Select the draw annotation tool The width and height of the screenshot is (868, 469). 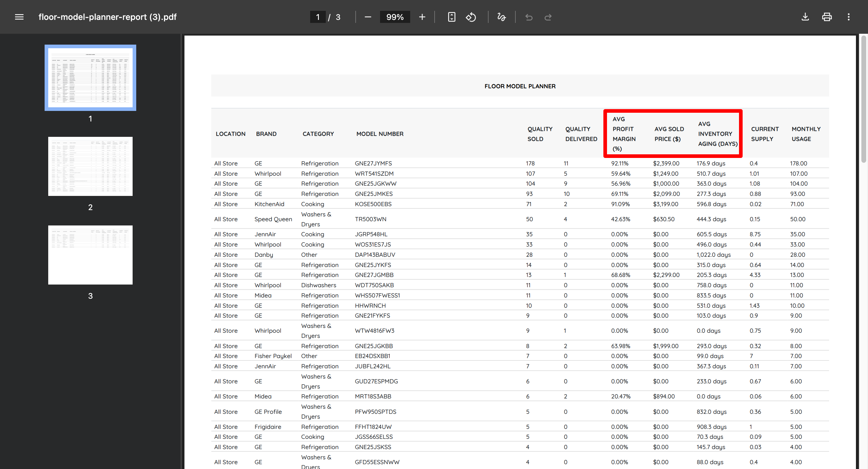502,17
